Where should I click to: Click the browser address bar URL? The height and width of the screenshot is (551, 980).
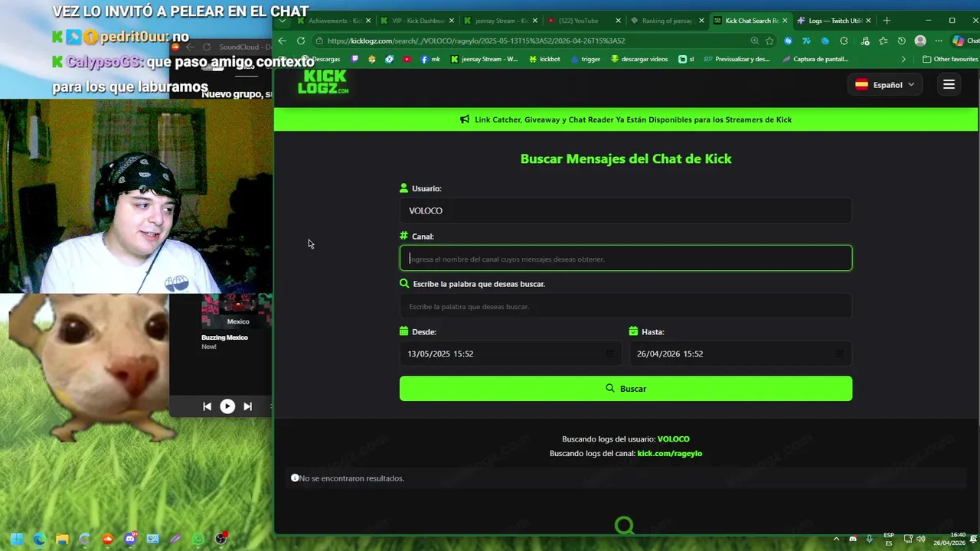[x=476, y=41]
